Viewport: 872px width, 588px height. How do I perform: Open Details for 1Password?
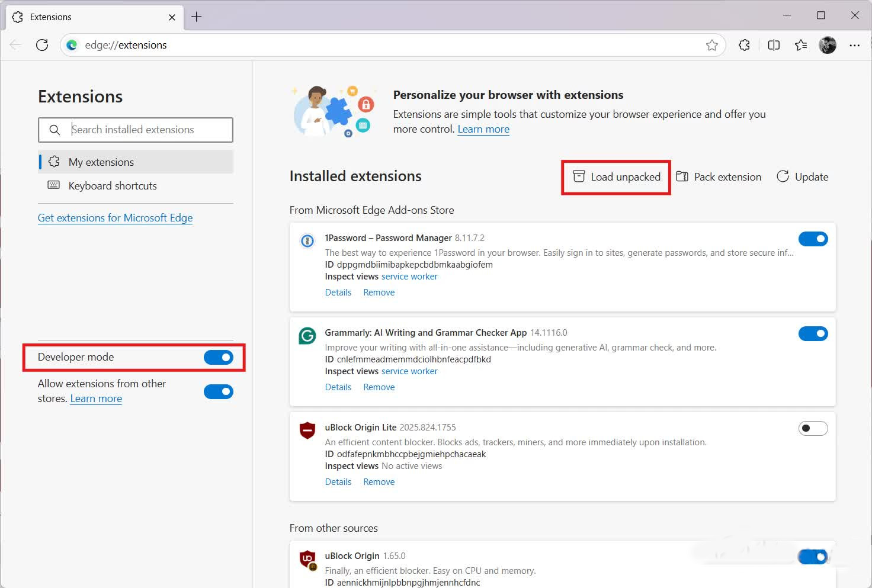338,293
